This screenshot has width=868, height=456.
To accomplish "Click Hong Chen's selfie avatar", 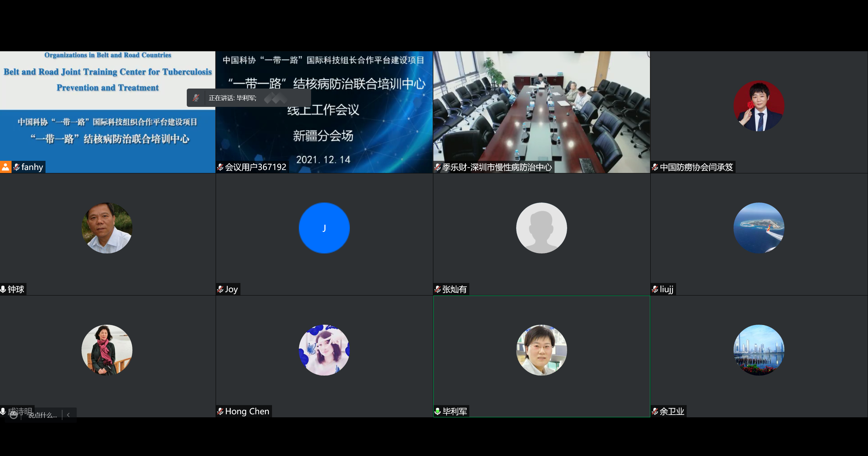I will coord(324,350).
